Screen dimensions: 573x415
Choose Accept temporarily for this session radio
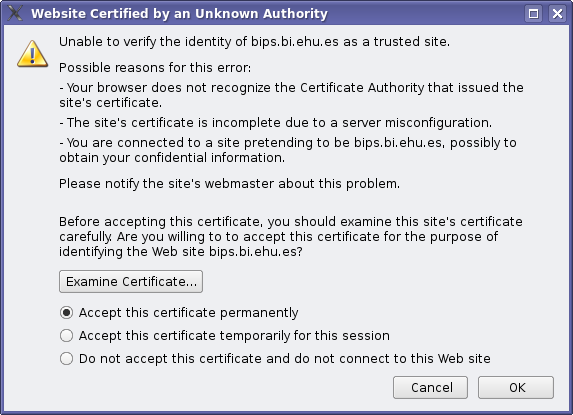pos(67,335)
